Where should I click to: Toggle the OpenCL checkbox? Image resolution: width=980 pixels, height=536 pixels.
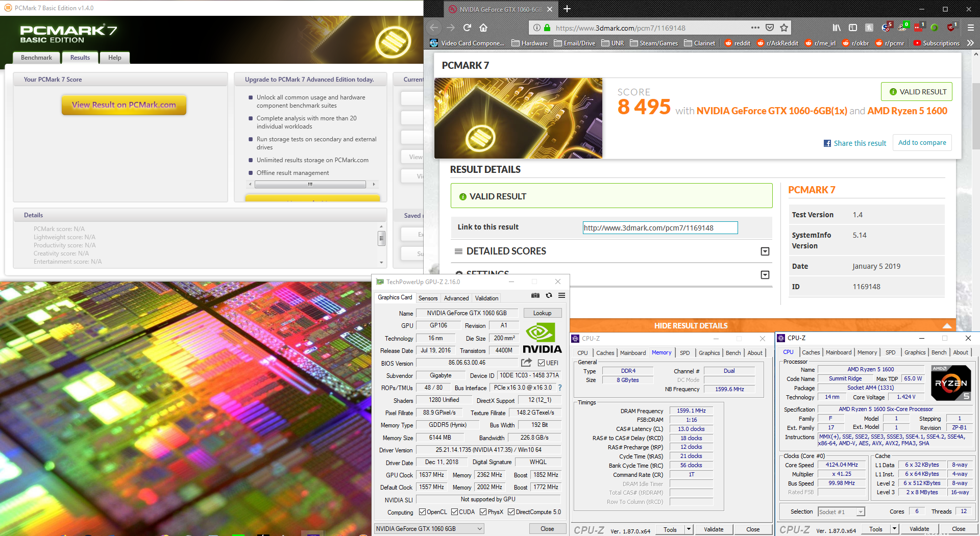tap(422, 512)
